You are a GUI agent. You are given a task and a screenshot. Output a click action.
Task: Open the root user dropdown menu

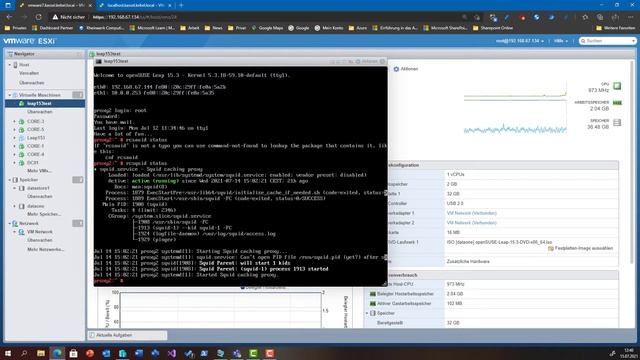point(519,41)
